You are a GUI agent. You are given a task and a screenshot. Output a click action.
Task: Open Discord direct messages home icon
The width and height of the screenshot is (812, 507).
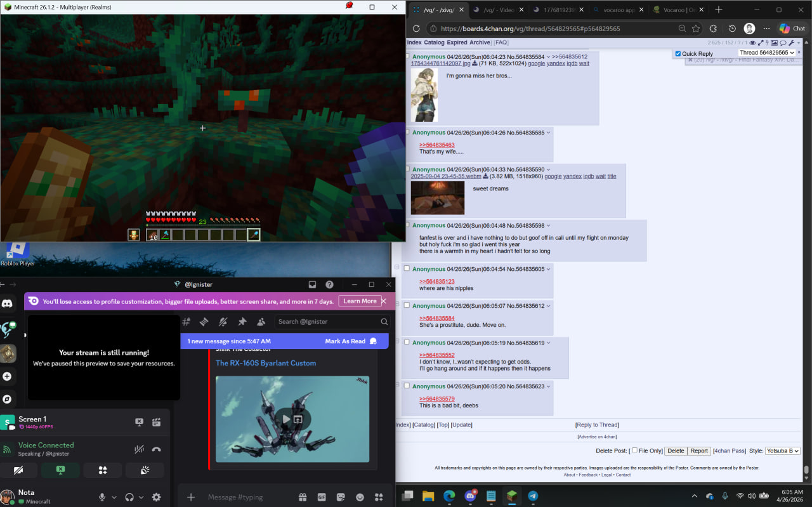pyautogui.click(x=8, y=303)
